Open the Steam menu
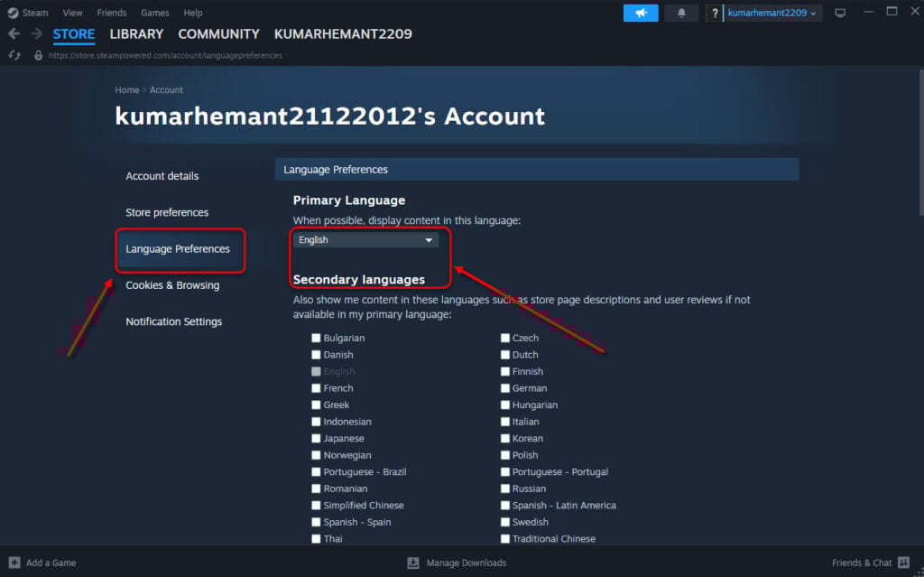Image resolution: width=924 pixels, height=577 pixels. (x=35, y=13)
